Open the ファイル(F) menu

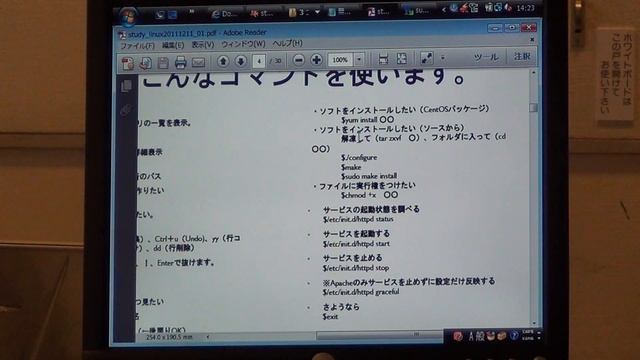[138, 46]
